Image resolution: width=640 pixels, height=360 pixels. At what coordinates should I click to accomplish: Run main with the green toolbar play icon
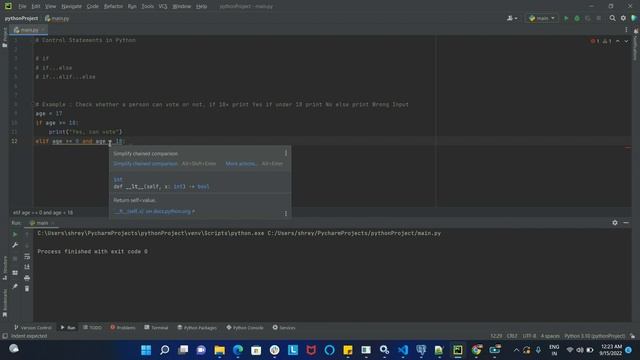[566, 18]
